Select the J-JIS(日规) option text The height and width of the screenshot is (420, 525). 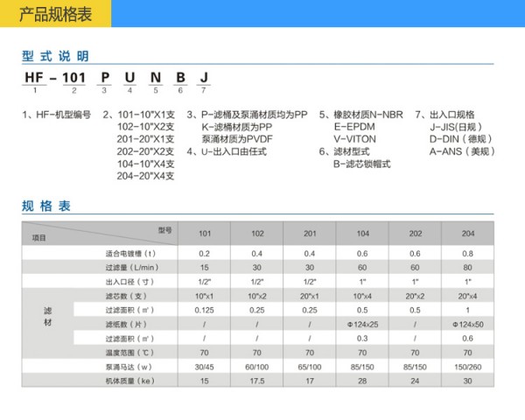click(457, 127)
